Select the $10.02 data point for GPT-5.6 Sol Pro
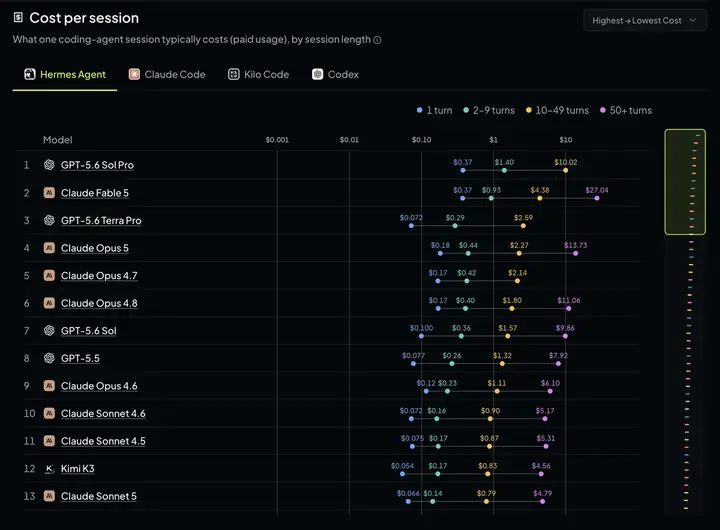 (566, 170)
